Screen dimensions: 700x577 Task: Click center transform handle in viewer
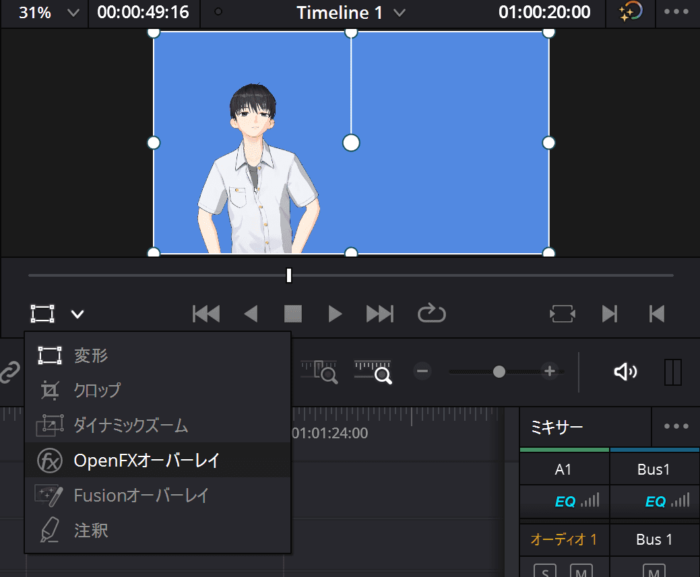(351, 143)
